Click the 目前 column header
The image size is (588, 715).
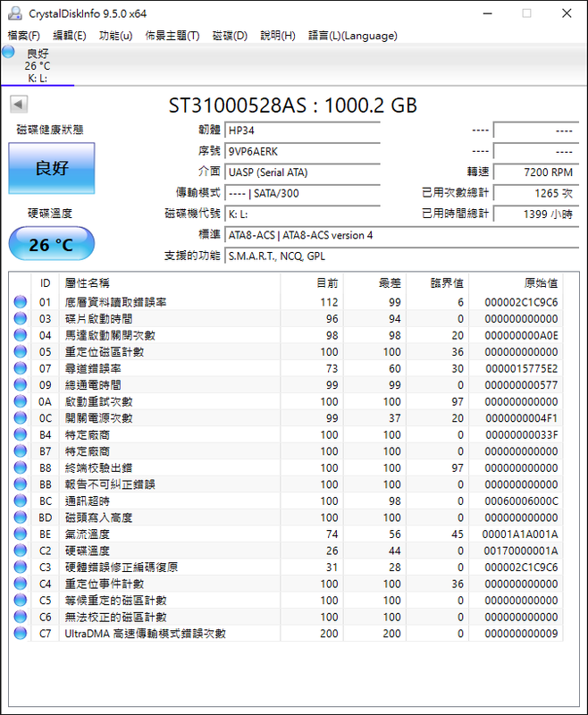click(312, 283)
